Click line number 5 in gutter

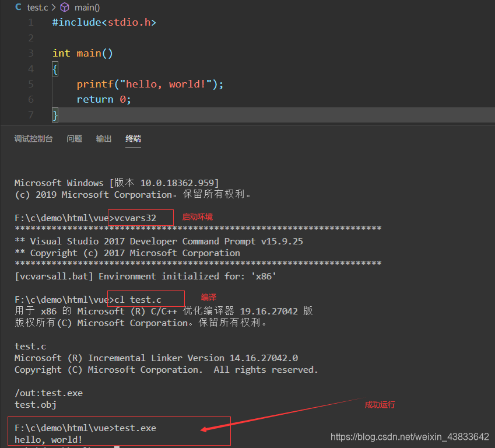[31, 85]
